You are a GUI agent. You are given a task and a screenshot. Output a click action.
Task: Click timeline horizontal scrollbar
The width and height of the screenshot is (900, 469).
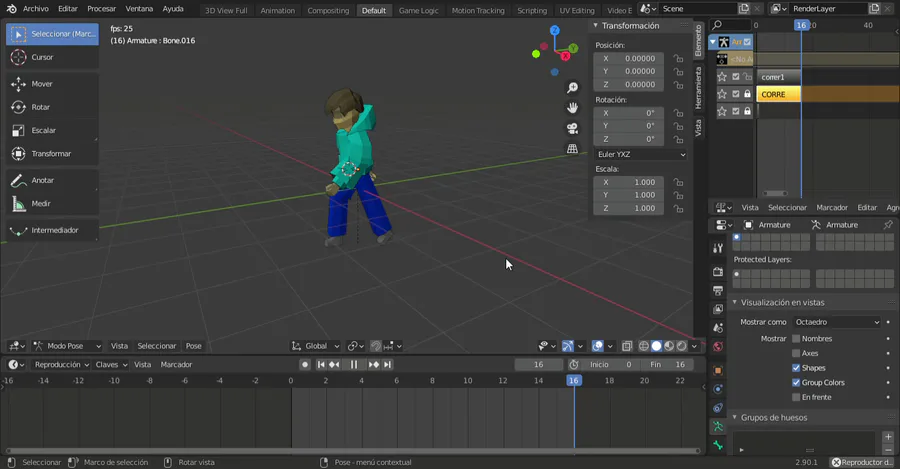pos(352,451)
